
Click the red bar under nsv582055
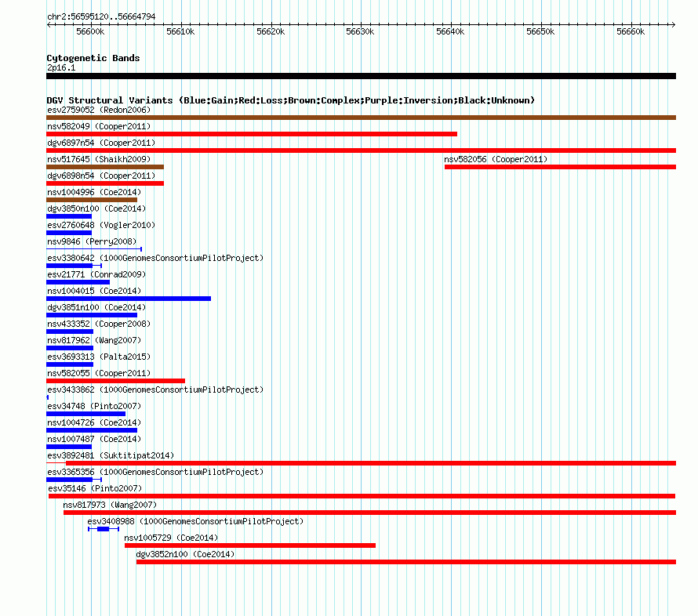(x=116, y=381)
